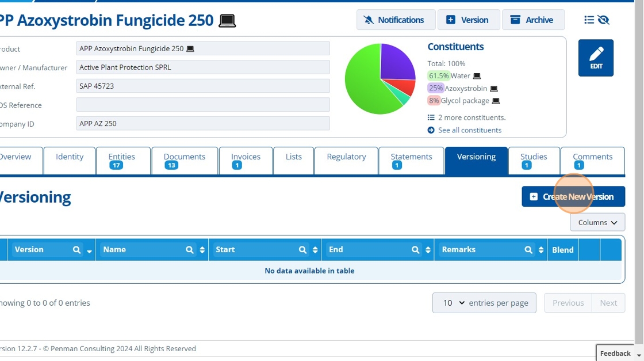Click the Product field input
Image resolution: width=644 pixels, height=361 pixels.
click(x=203, y=48)
